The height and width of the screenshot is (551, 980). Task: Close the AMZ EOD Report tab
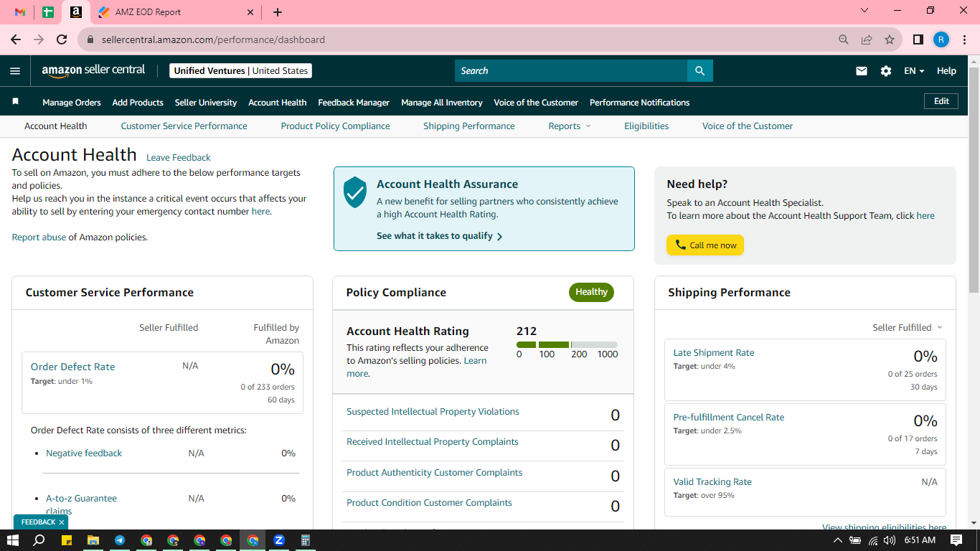(250, 12)
